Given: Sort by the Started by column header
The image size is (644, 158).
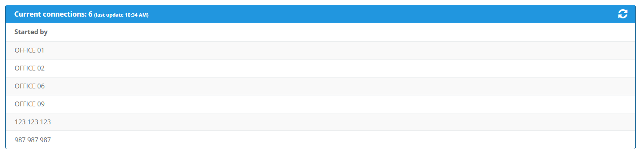Looking at the screenshot, I should pyautogui.click(x=31, y=32).
